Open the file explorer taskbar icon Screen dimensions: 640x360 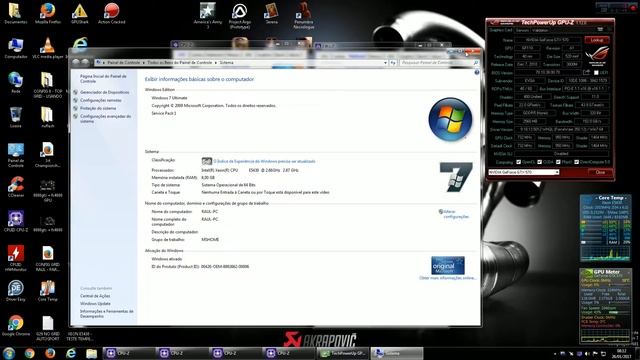(91, 353)
